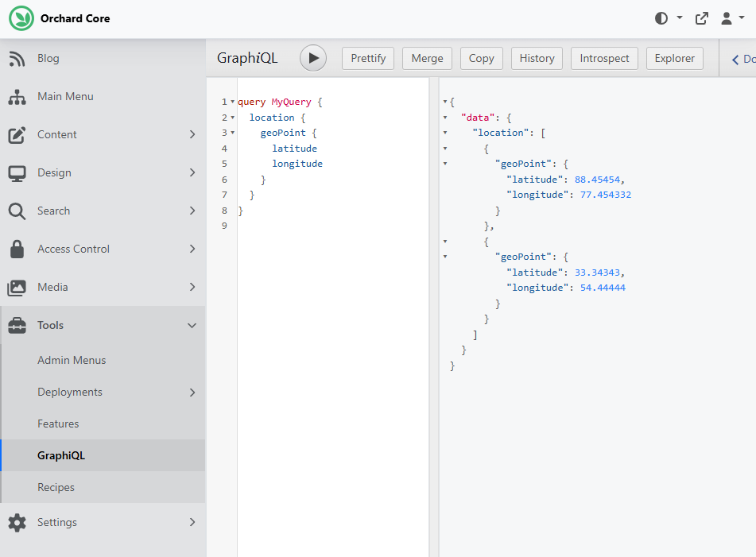Click the Merge button
The height and width of the screenshot is (557, 756).
[x=427, y=58]
